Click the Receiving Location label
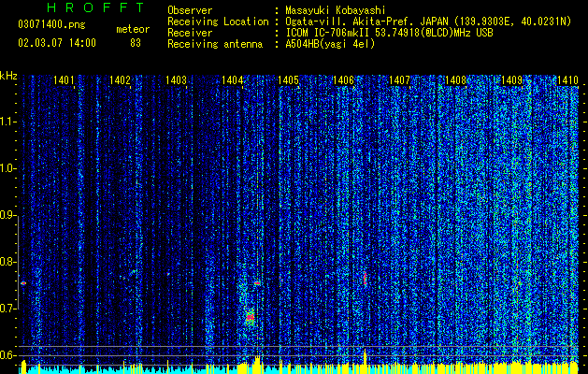This screenshot has width=588, height=374. [x=218, y=22]
